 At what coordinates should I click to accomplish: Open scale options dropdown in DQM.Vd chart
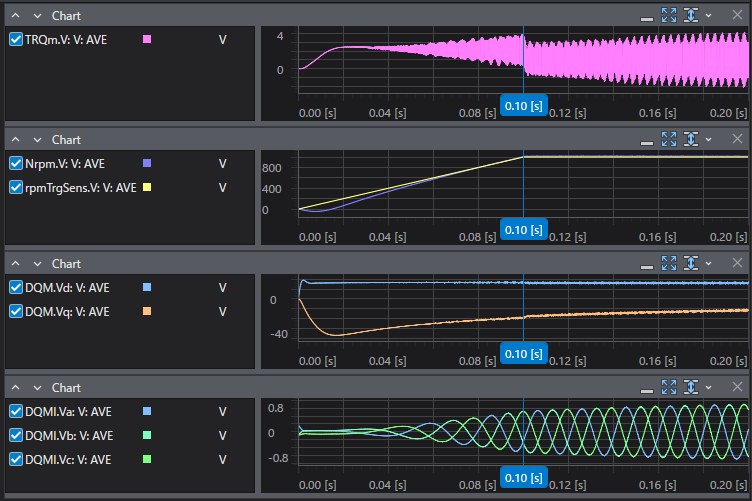click(x=708, y=263)
